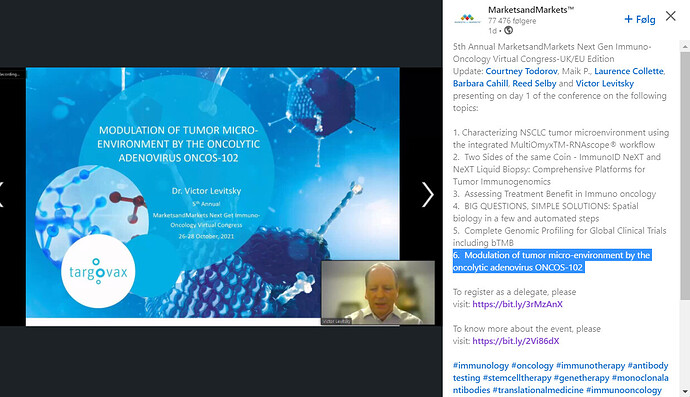Open Laurence Collette's profile link

click(x=629, y=71)
